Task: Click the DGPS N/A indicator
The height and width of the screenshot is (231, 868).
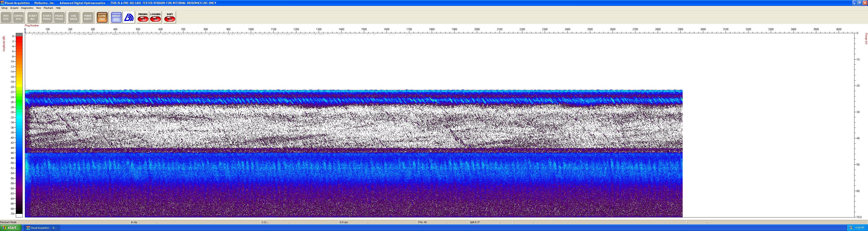Action: (x=170, y=18)
